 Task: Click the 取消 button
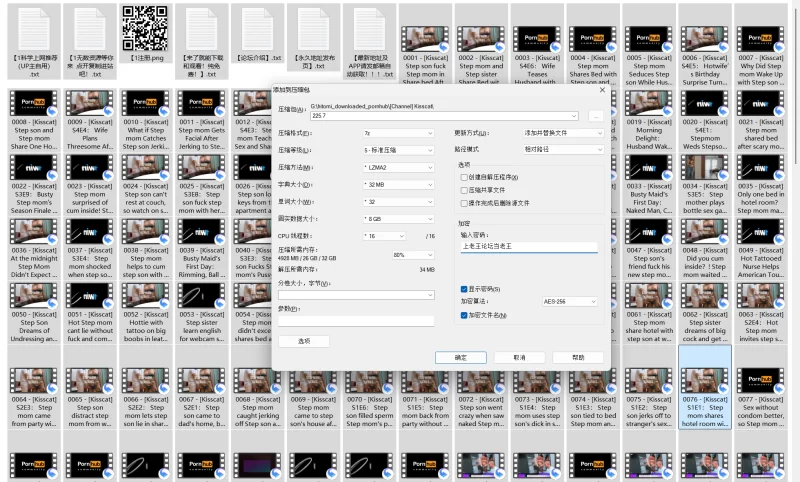click(519, 357)
